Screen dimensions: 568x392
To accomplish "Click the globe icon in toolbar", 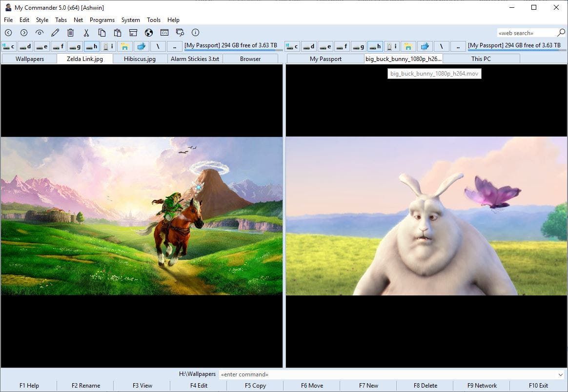I will 148,33.
